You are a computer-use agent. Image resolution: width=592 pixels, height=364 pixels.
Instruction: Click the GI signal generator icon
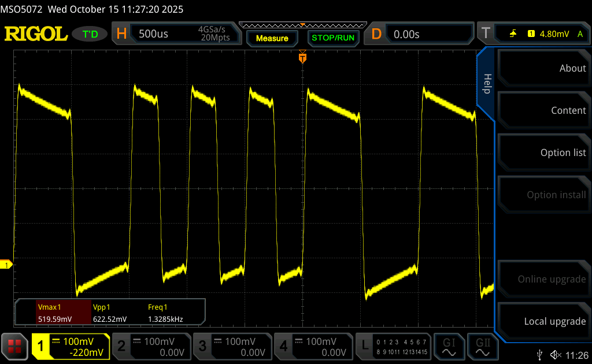tap(449, 346)
